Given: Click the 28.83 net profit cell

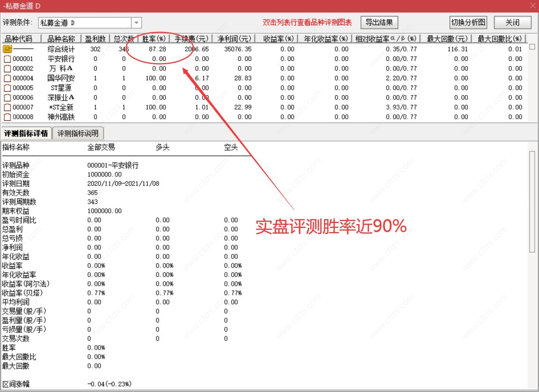Looking at the screenshot, I should pos(243,78).
